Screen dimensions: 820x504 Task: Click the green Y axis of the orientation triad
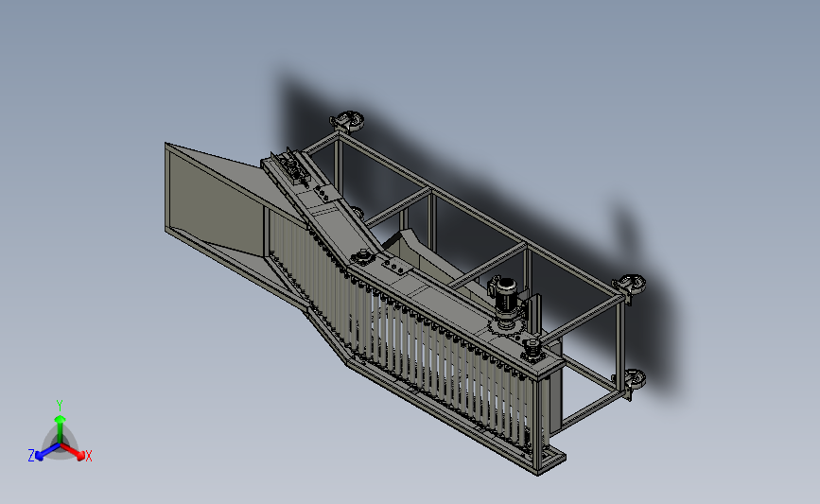(x=60, y=429)
